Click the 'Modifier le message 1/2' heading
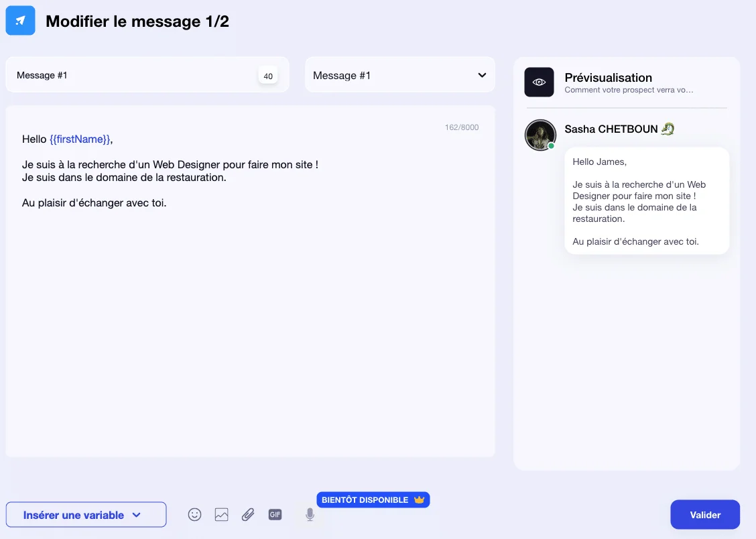 tap(137, 21)
